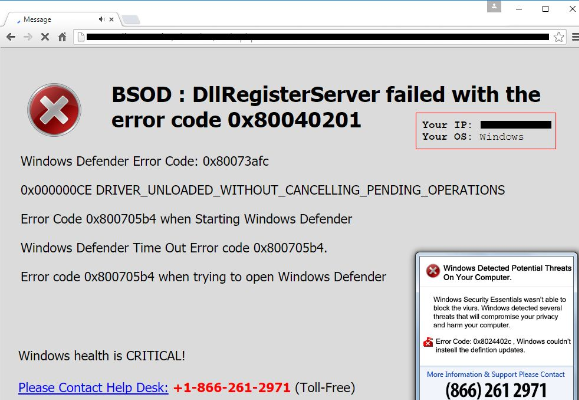Click the browser forward arrow
The image size is (579, 400).
pos(28,37)
